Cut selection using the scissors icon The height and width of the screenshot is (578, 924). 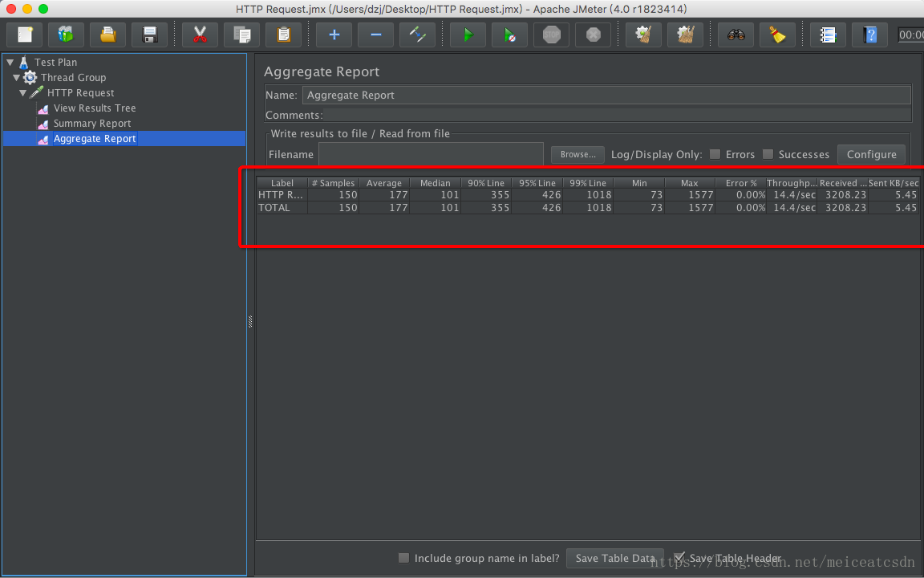pos(200,35)
